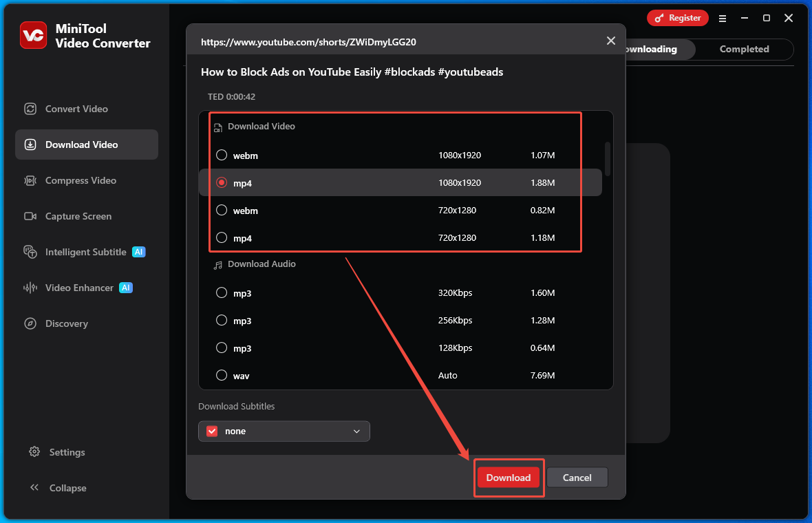The height and width of the screenshot is (523, 812).
Task: Click the AI badge beside Intelligent Subtitle
Action: point(139,252)
